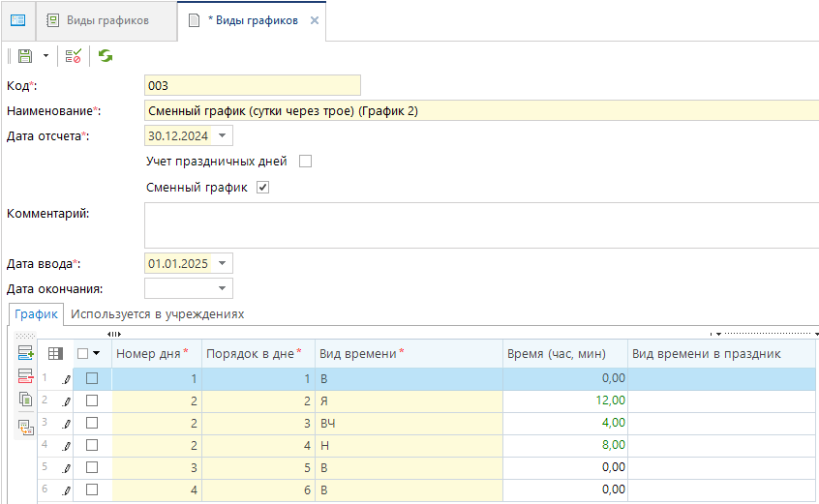
Task: Click the green Refresh arrows icon
Action: [105, 57]
